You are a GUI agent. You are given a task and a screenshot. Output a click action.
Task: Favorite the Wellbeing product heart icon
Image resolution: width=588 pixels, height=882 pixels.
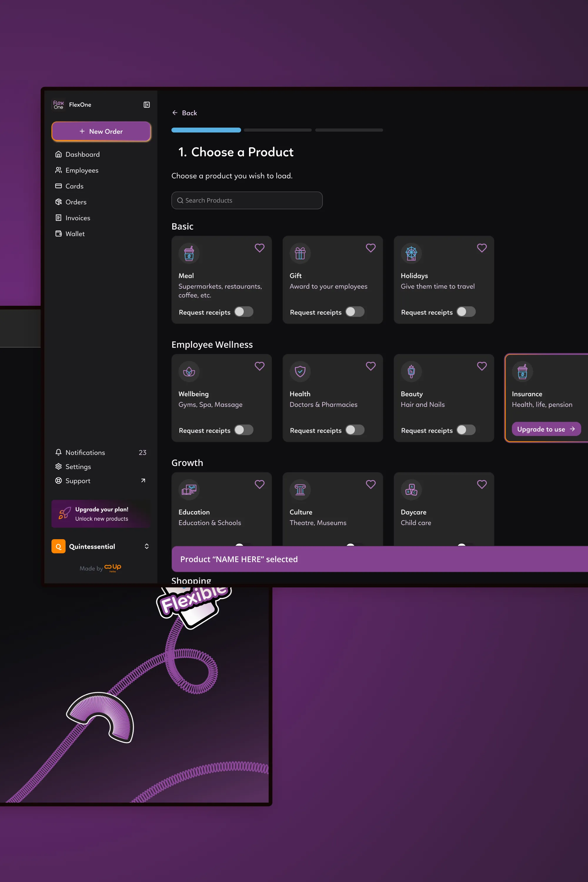click(x=260, y=366)
